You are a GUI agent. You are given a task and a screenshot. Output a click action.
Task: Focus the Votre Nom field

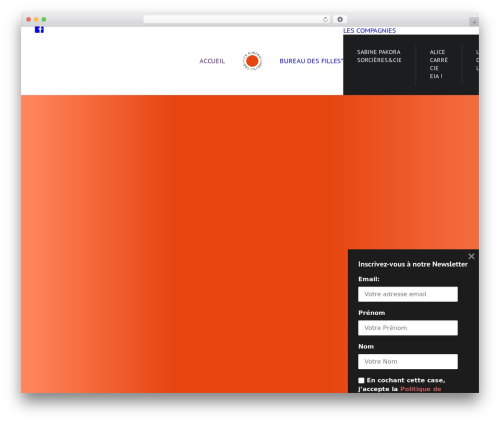click(408, 362)
